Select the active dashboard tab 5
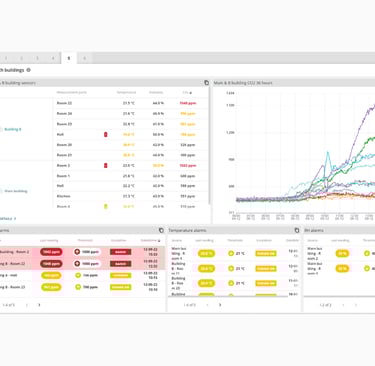The width and height of the screenshot is (375, 366). coord(69,58)
